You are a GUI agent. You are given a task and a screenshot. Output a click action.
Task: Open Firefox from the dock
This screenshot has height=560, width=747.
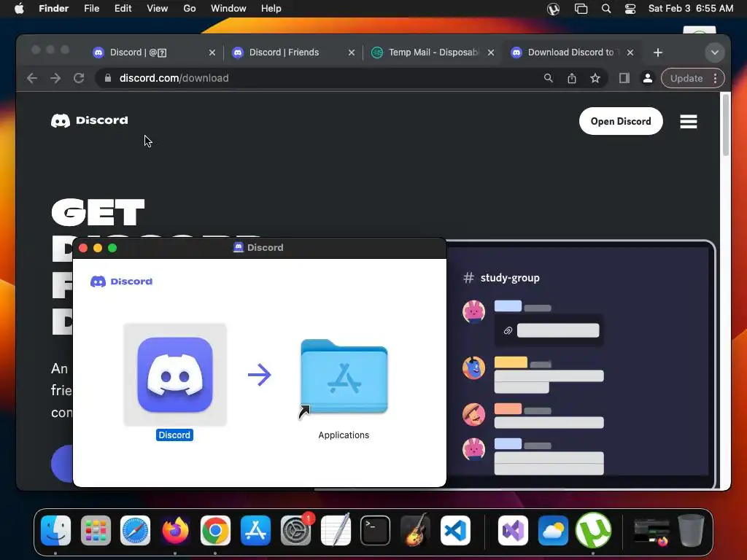[175, 530]
